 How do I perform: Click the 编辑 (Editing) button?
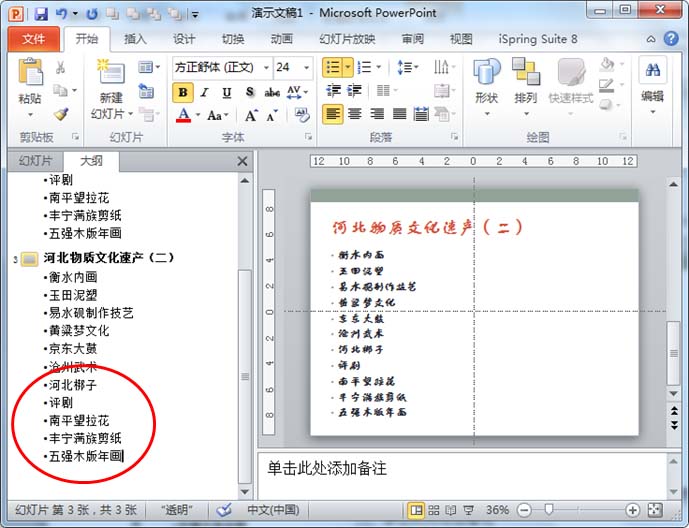click(653, 82)
